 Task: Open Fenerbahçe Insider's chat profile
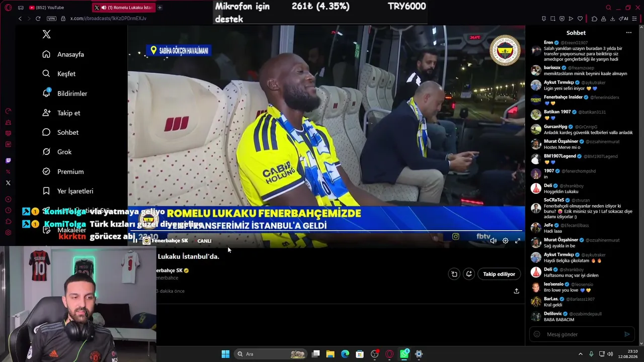click(x=563, y=97)
